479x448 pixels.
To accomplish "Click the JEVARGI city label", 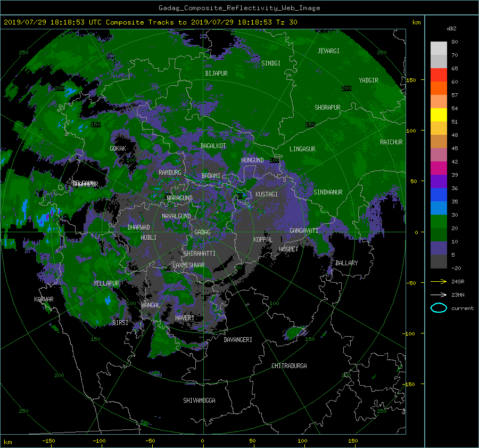I will (x=328, y=51).
